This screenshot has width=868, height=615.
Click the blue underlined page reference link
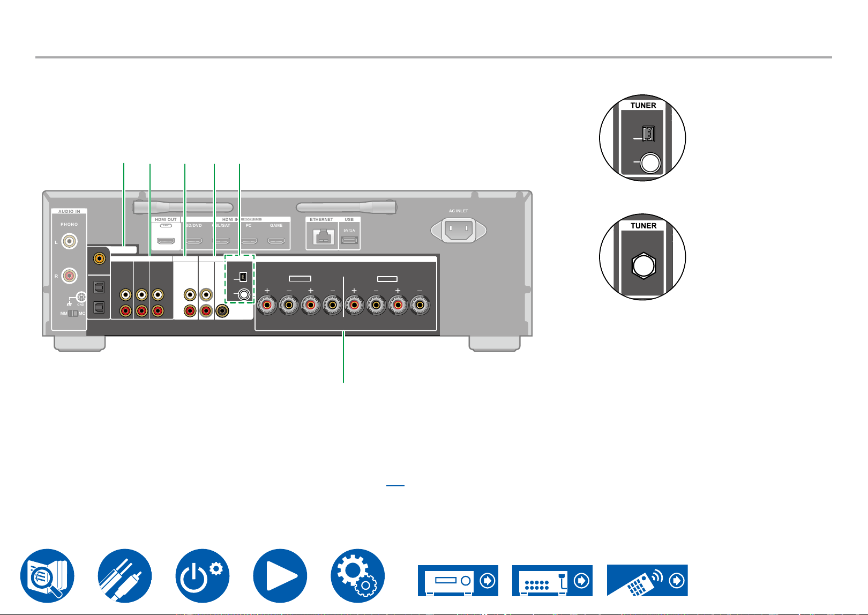[x=395, y=483]
